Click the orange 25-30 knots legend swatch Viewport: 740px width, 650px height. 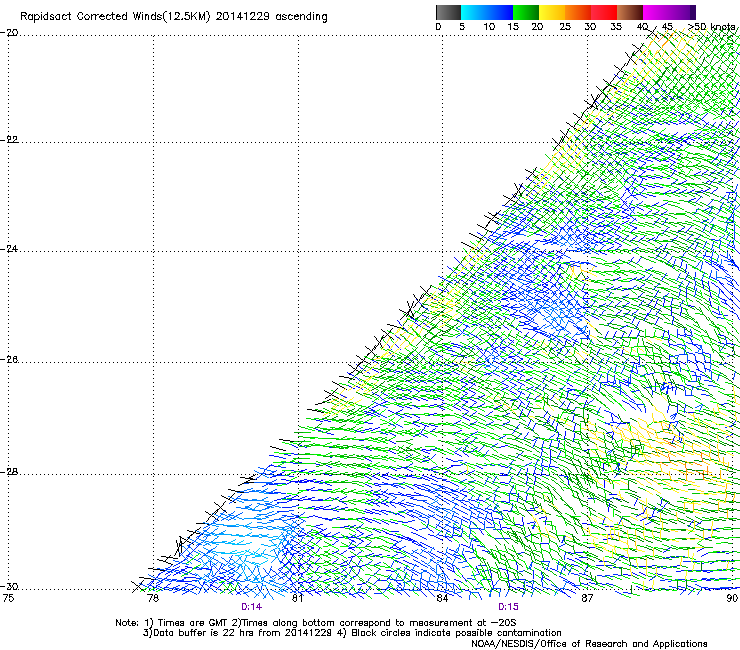click(578, 12)
